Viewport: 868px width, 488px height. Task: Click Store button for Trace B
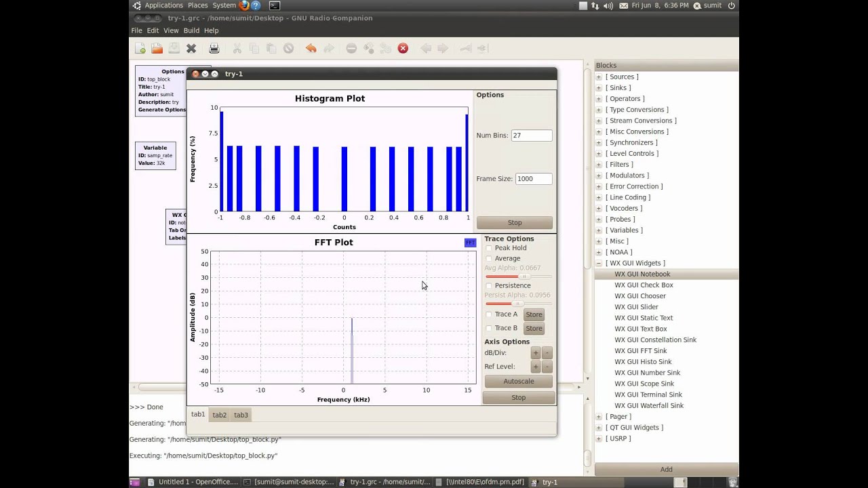(534, 329)
